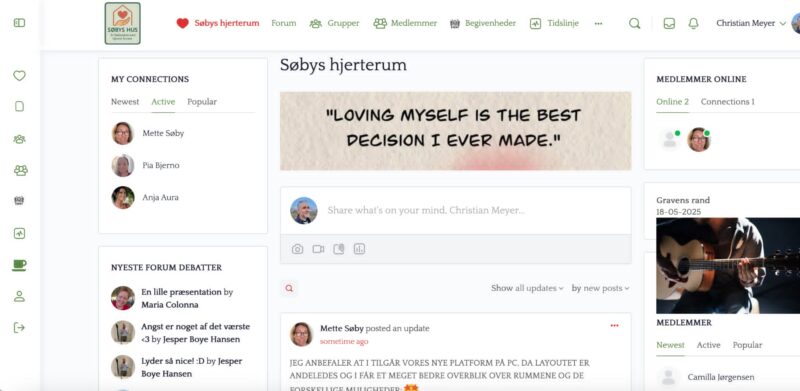
Task: Open the inbox messages icon in top bar
Action: coord(669,23)
